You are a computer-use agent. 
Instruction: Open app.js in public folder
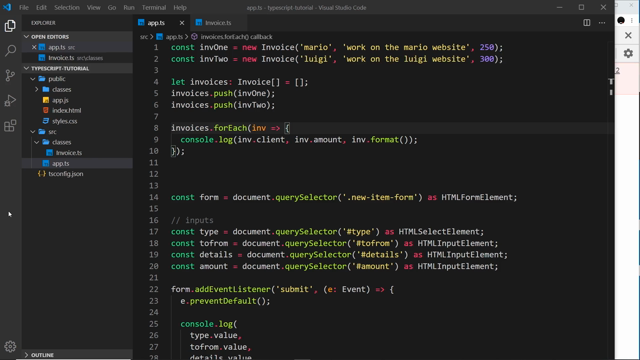click(x=60, y=100)
